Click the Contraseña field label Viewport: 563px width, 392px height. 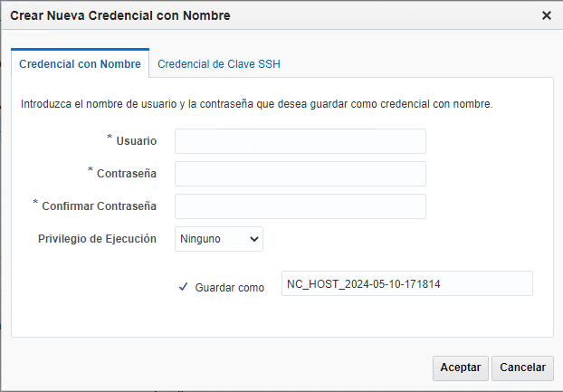pyautogui.click(x=127, y=173)
